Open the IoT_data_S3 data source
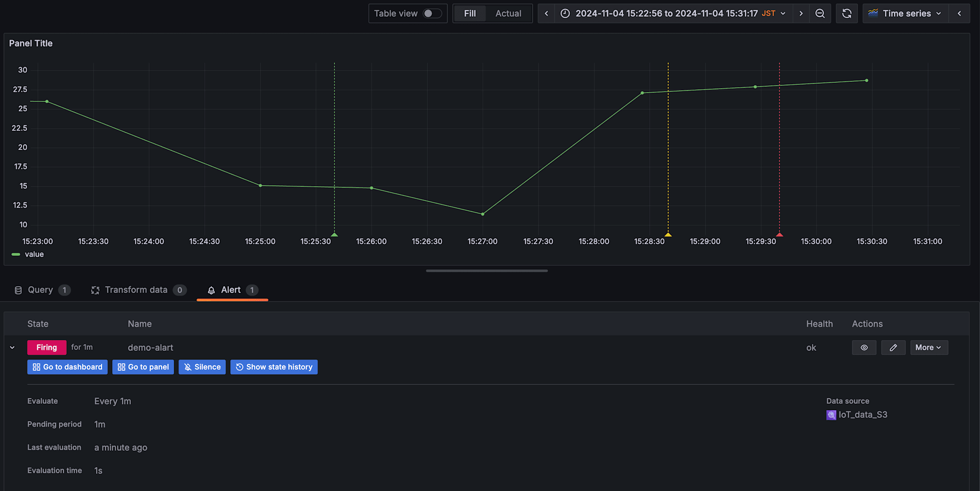980x491 pixels. pyautogui.click(x=862, y=415)
